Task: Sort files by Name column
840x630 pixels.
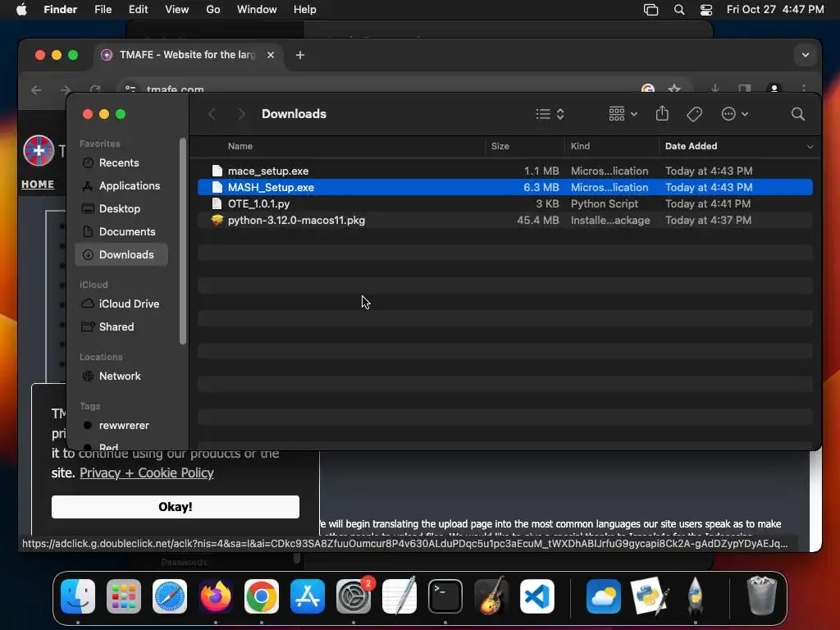Action: pyautogui.click(x=240, y=146)
